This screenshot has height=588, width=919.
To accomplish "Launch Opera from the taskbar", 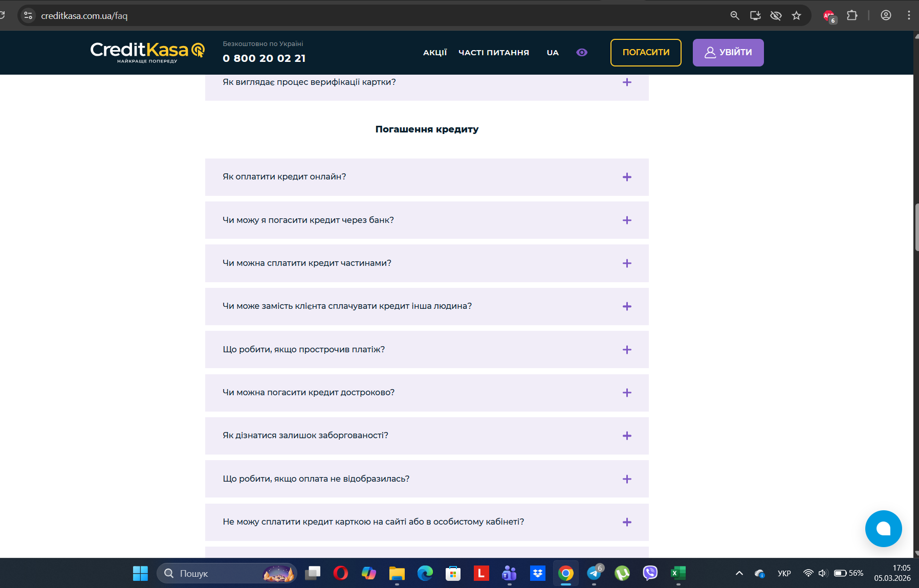I will click(340, 573).
